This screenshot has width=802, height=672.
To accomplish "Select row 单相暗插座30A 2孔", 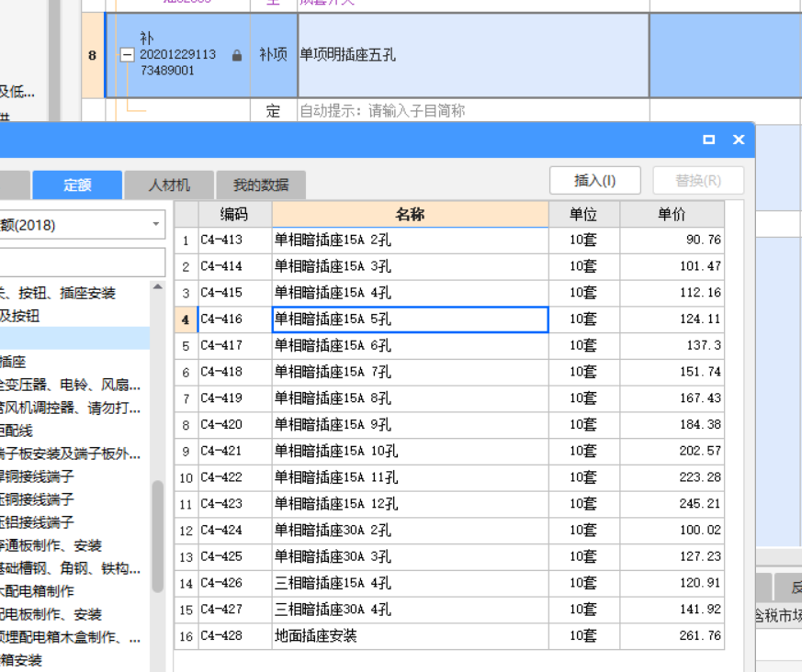I will pyautogui.click(x=411, y=531).
